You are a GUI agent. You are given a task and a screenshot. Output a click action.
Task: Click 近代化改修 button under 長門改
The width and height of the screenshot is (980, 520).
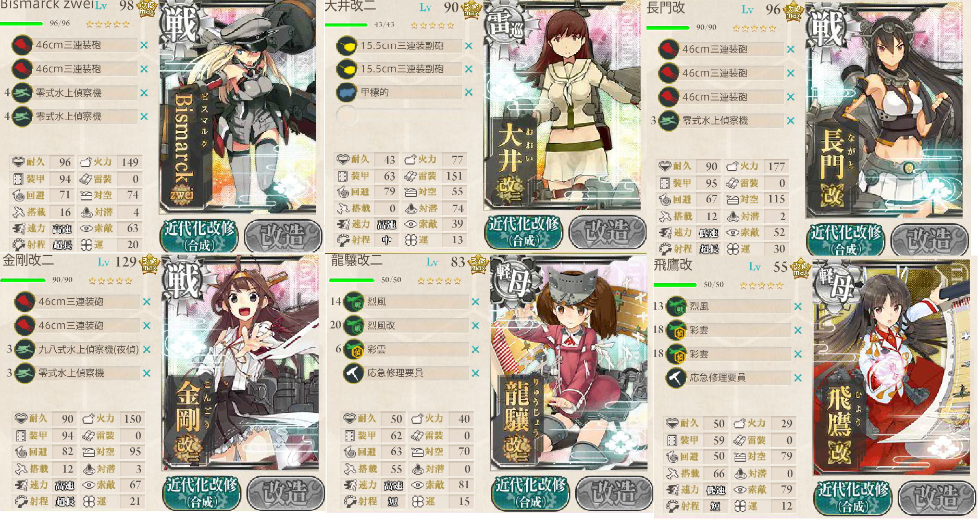tap(846, 239)
